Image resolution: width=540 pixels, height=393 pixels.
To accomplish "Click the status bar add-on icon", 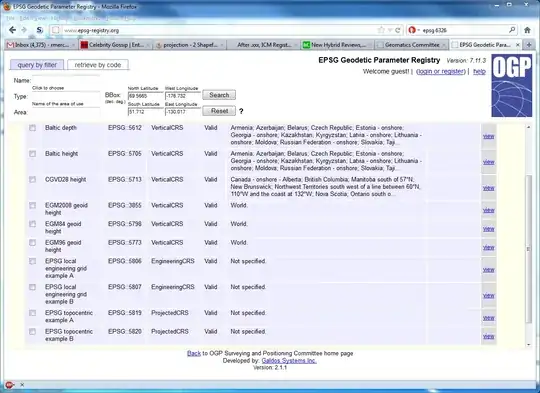I will [x=9, y=385].
